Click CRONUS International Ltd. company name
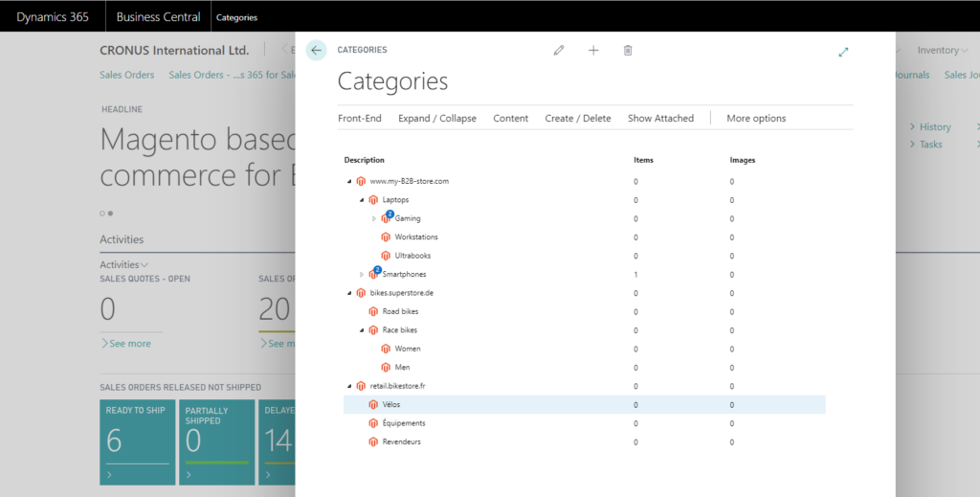Screen dimensions: 980x497 tap(174, 51)
